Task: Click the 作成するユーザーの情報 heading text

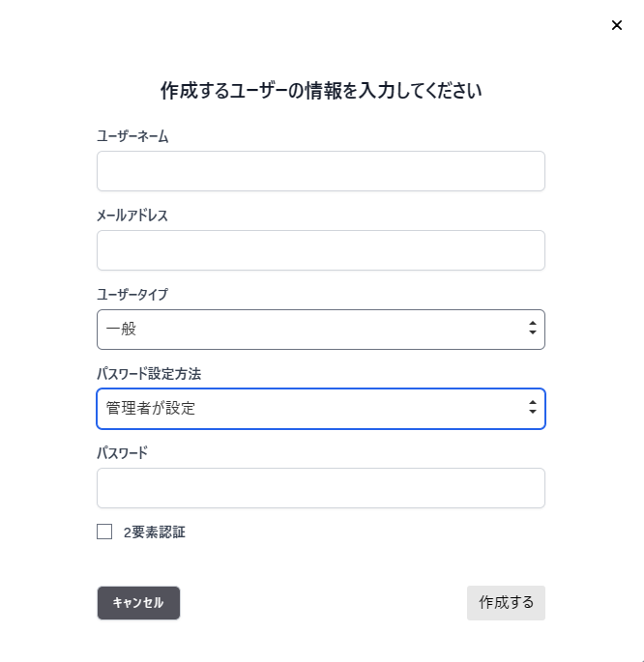Action: coord(321,91)
